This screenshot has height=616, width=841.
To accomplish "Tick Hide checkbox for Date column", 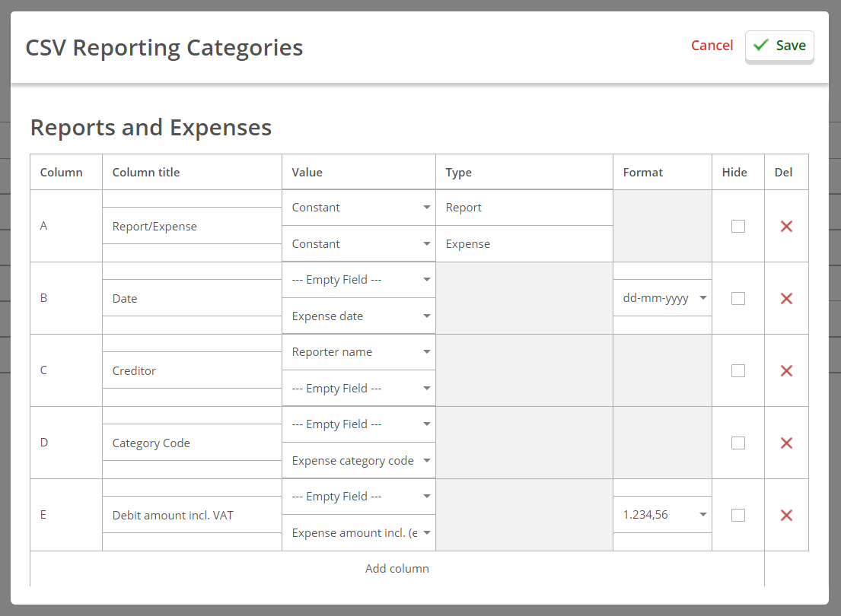I will [x=738, y=299].
